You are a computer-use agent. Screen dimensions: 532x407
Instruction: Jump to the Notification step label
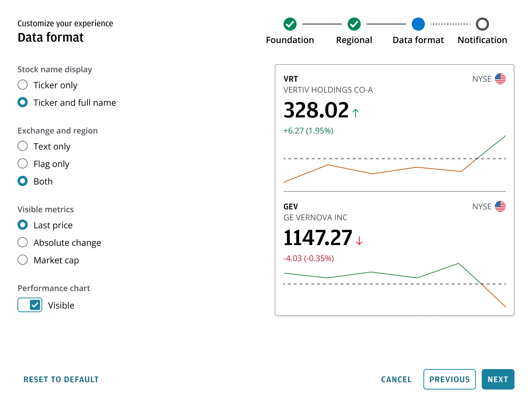click(x=482, y=40)
